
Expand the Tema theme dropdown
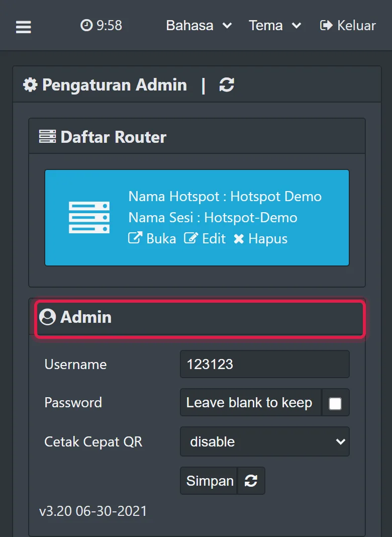click(x=275, y=26)
